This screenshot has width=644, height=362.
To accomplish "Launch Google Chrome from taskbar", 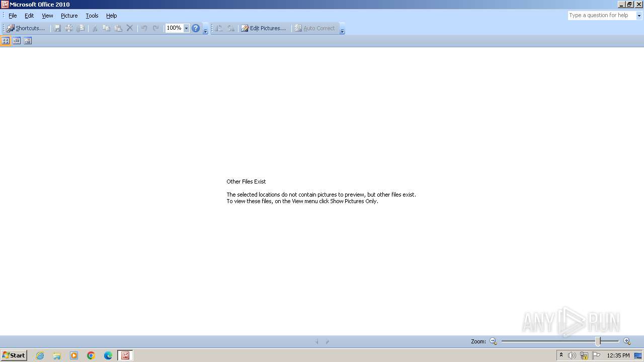I will [x=91, y=355].
